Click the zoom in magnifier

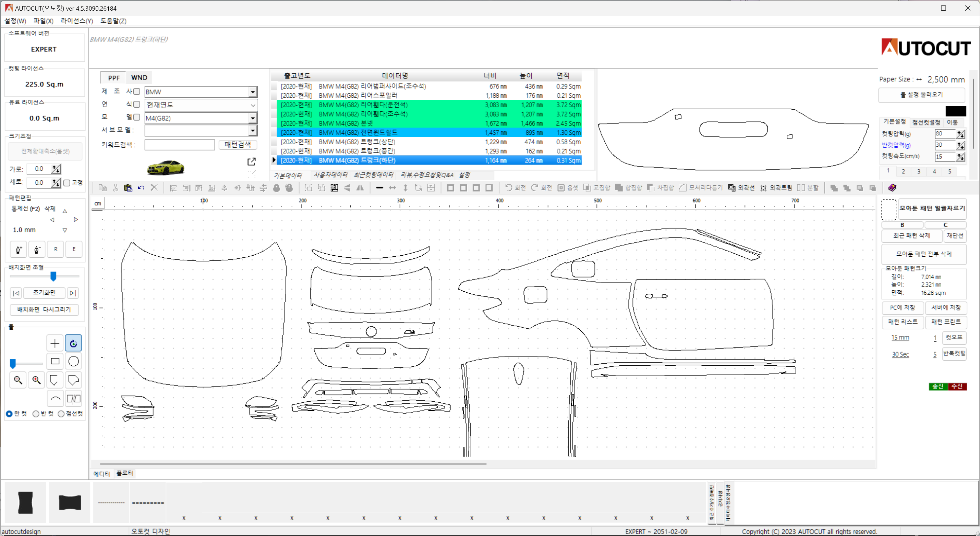[36, 380]
